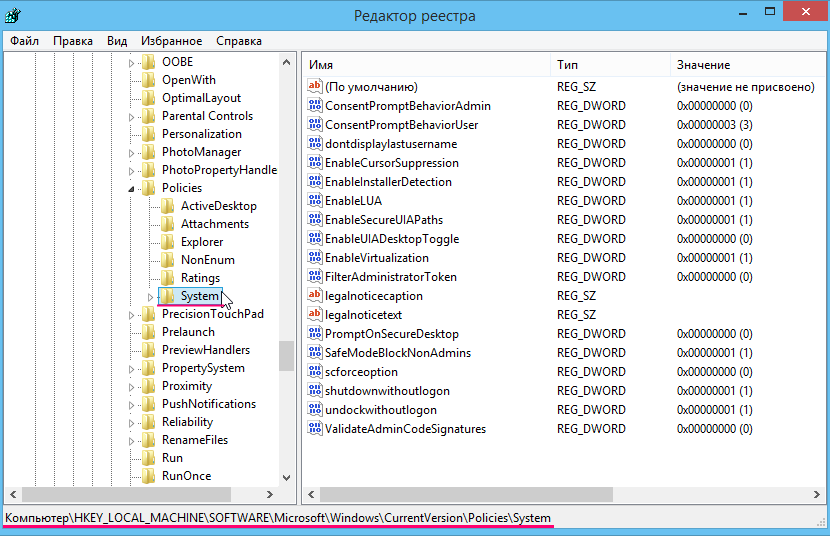Click the Explorer folder icon
The image size is (830, 536).
168,242
